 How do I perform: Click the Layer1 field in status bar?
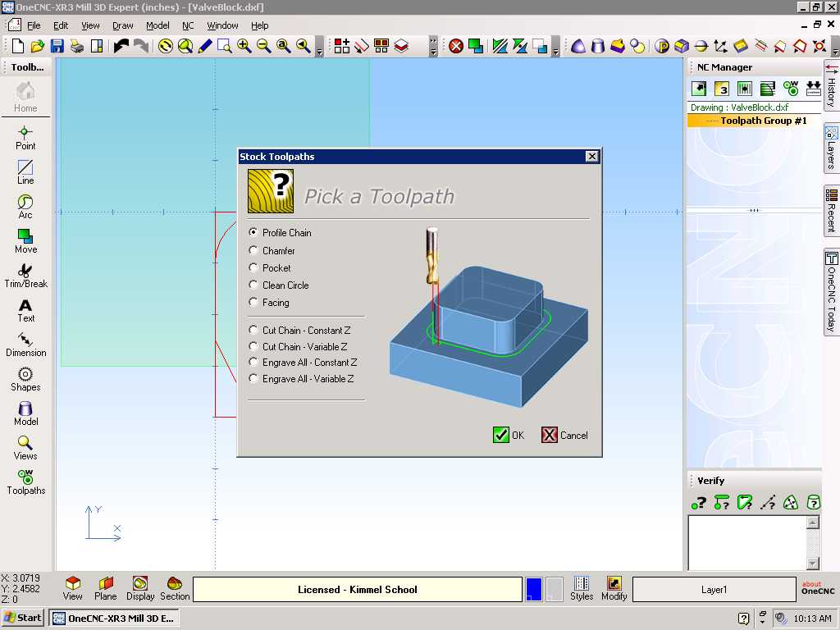tap(714, 589)
